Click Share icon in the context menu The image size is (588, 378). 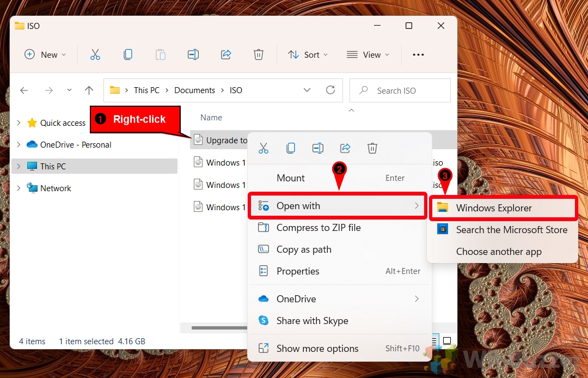[x=345, y=148]
